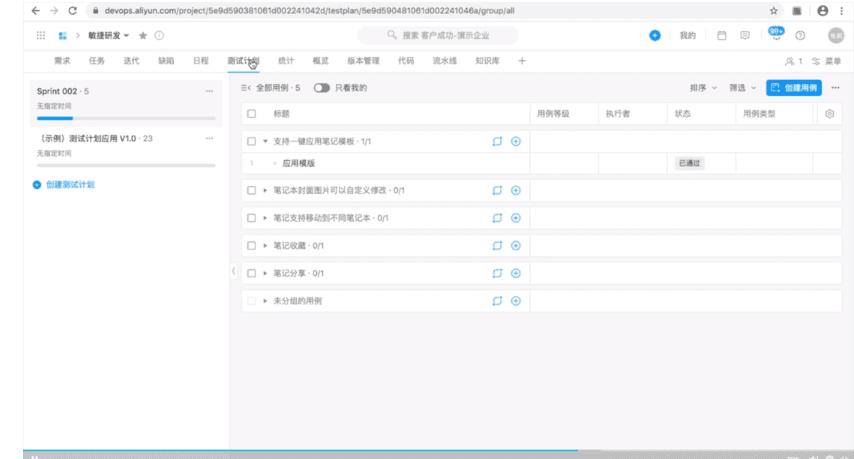Viewport: 854px width, 459px height.
Task: Expand the 笔记本封面图片可以自定义修改 group
Action: [265, 191]
